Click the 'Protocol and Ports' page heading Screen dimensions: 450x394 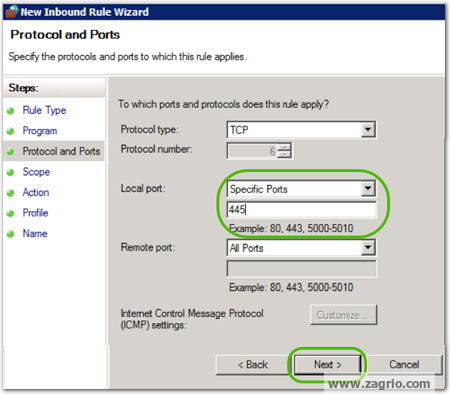point(65,35)
